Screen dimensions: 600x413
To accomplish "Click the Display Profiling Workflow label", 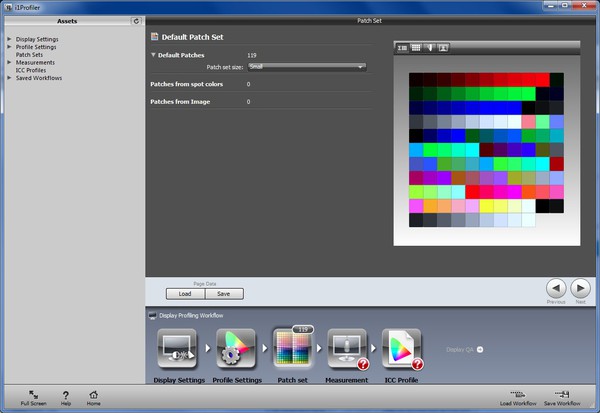I will pyautogui.click(x=191, y=315).
